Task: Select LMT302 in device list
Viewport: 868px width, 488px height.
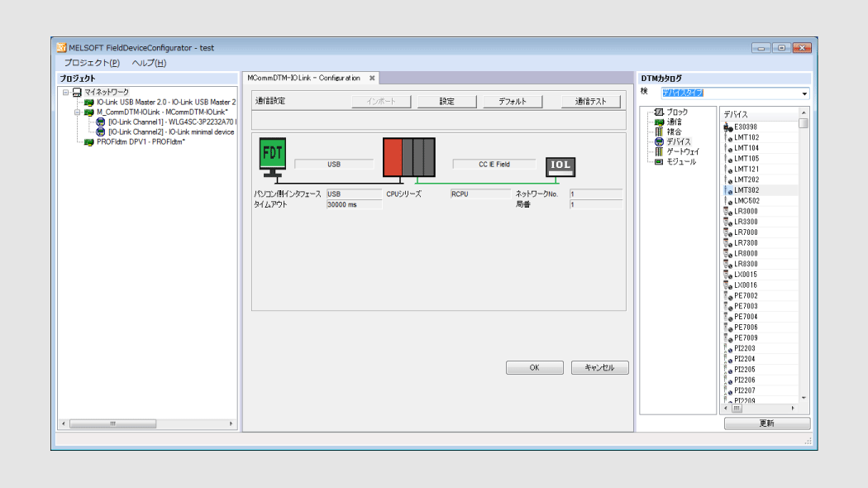Action: [746, 190]
